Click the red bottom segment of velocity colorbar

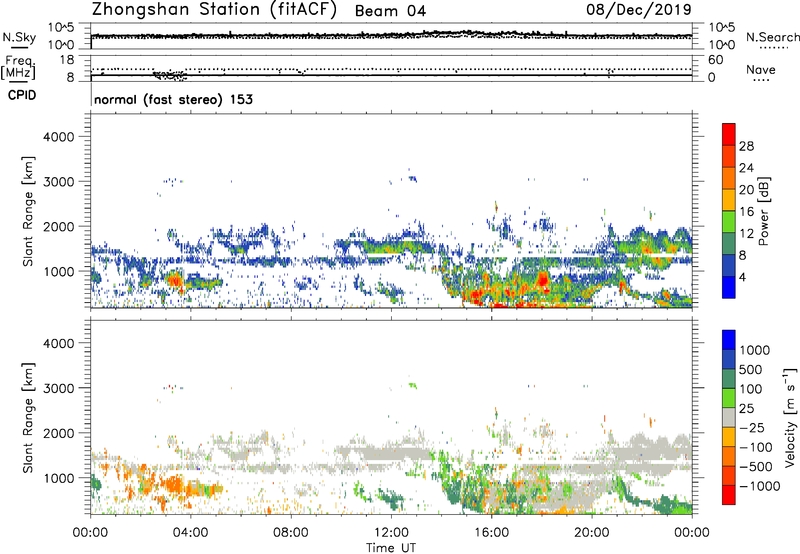[x=729, y=495]
